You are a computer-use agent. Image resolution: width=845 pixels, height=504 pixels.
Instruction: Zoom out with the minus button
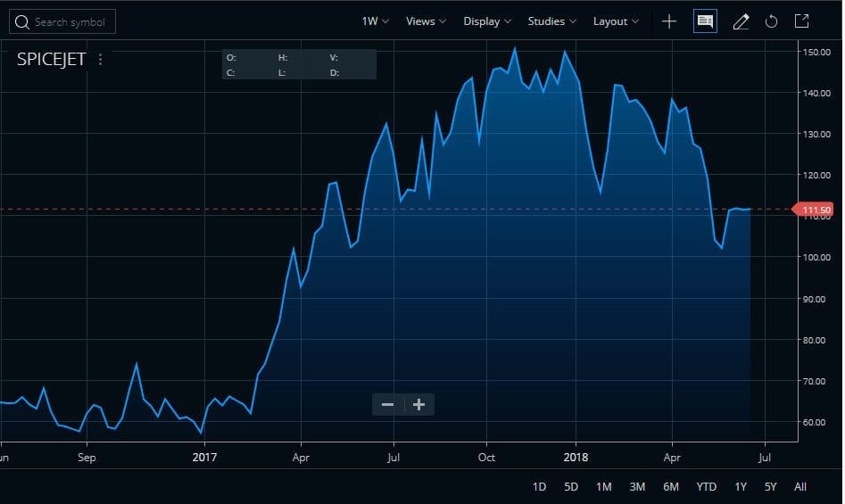387,404
